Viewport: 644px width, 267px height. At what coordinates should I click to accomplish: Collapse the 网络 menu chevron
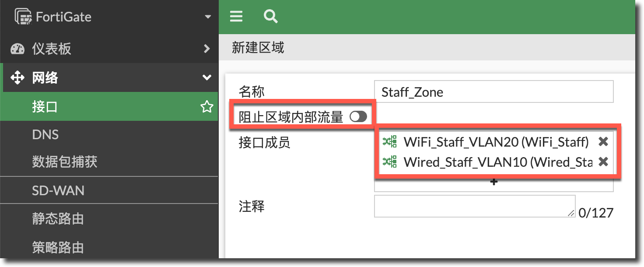pyautogui.click(x=206, y=78)
